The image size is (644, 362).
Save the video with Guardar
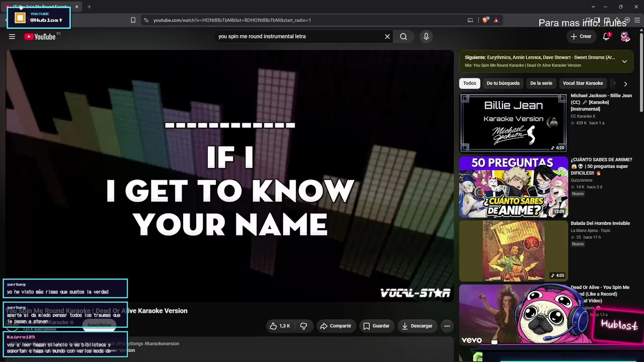pos(376,326)
